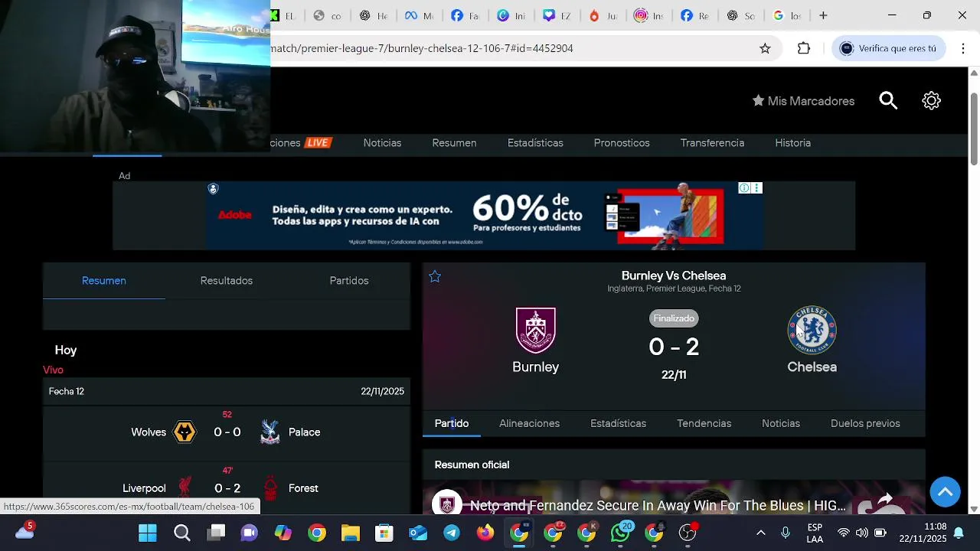Click the Wolves crest icon
The height and width of the screenshot is (551, 980).
pyautogui.click(x=185, y=432)
